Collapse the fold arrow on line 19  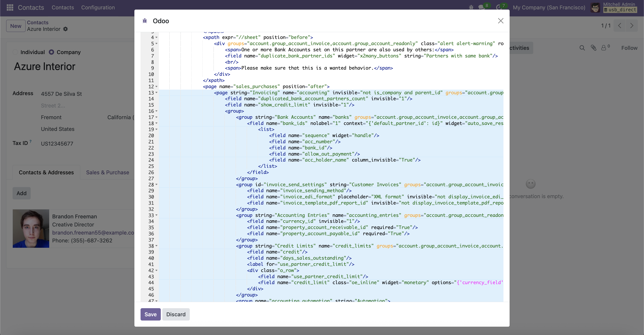157,129
